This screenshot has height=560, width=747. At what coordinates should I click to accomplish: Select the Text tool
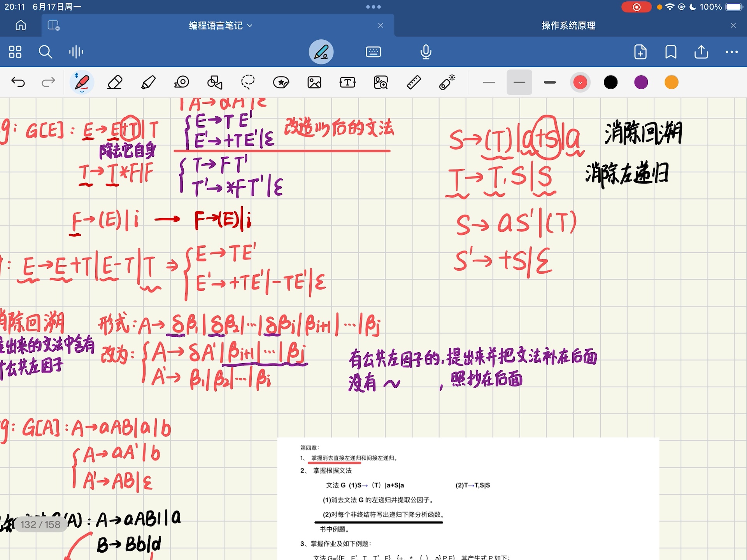point(347,82)
